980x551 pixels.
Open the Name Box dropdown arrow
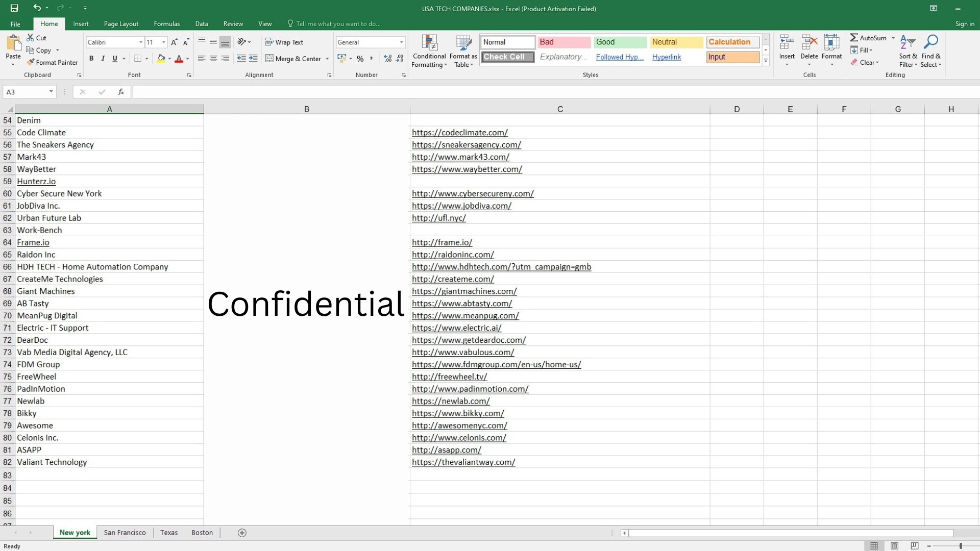[51, 92]
